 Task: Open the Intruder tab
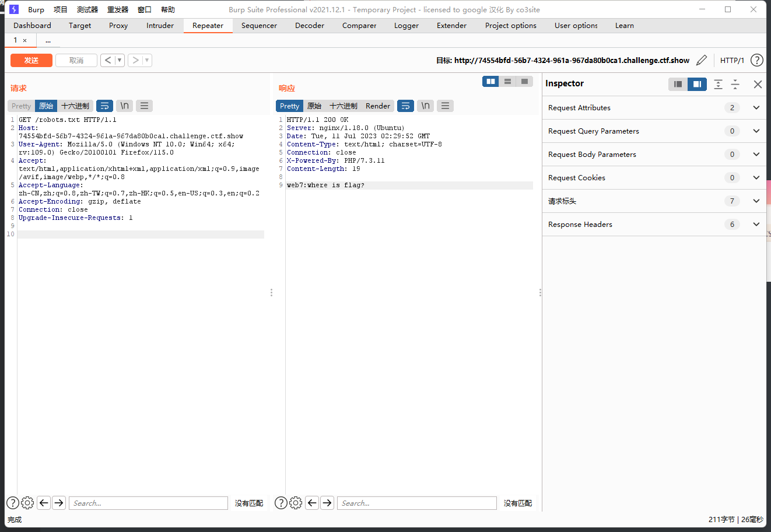click(x=160, y=25)
